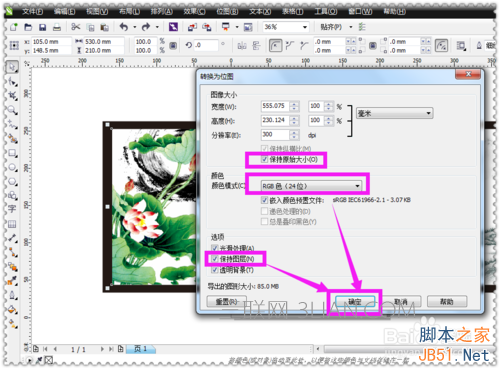This screenshot has height=369, width=500.
Task: Click the 高度(H) height input field
Action: coord(275,120)
